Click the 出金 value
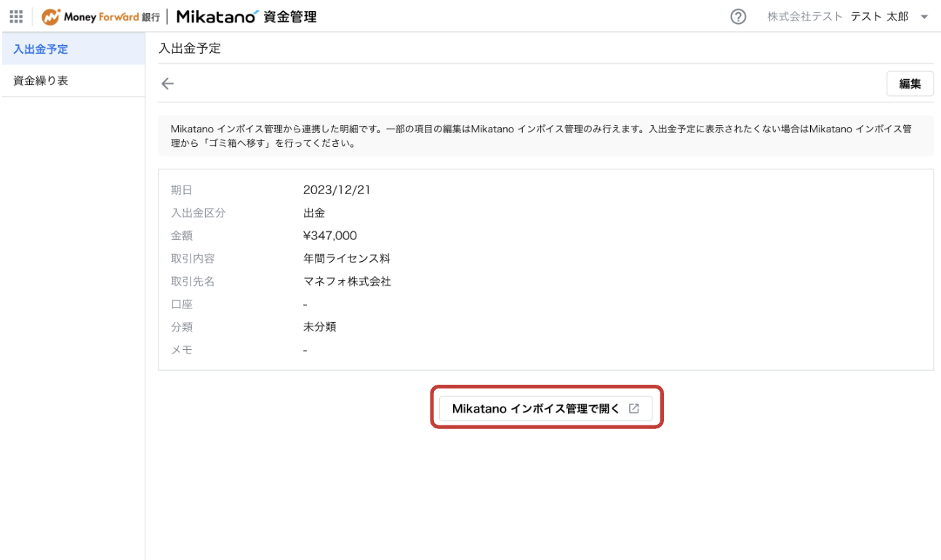941x560 pixels. [314, 213]
